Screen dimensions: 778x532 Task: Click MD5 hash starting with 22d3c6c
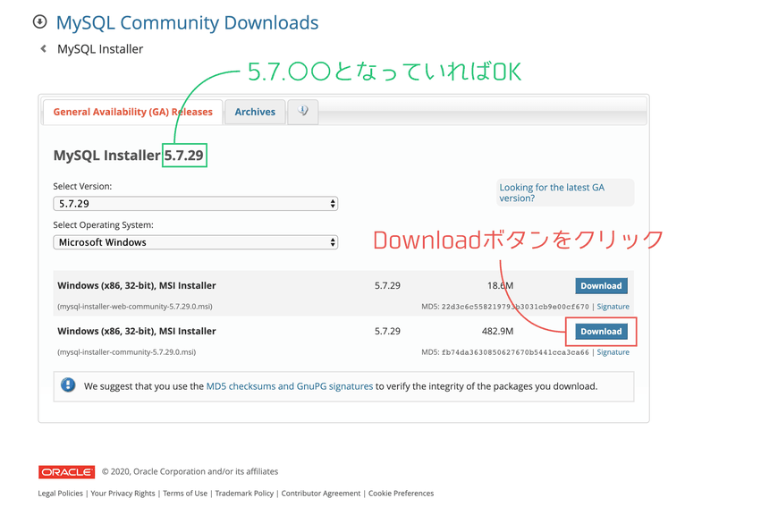pos(515,307)
